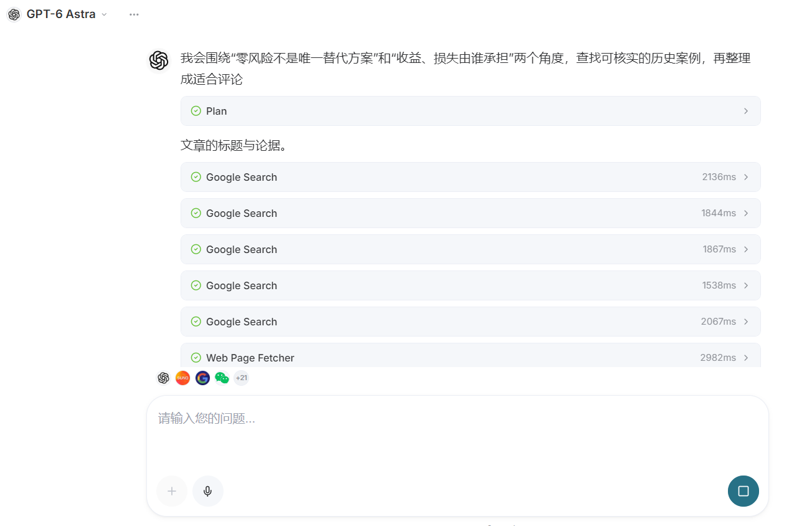This screenshot has width=812, height=526.
Task: Expand the Google Search step taking 2067ms
Action: coord(470,322)
